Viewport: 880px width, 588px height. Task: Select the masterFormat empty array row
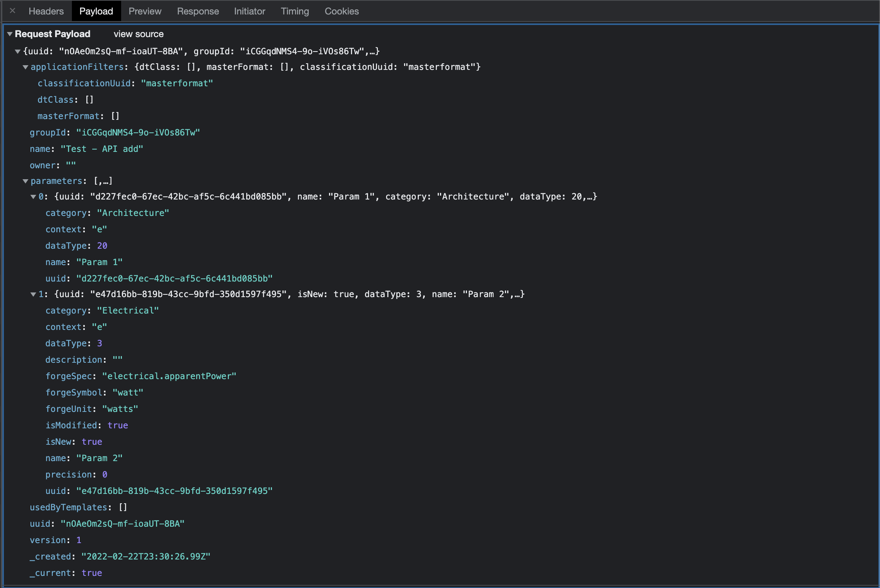78,116
